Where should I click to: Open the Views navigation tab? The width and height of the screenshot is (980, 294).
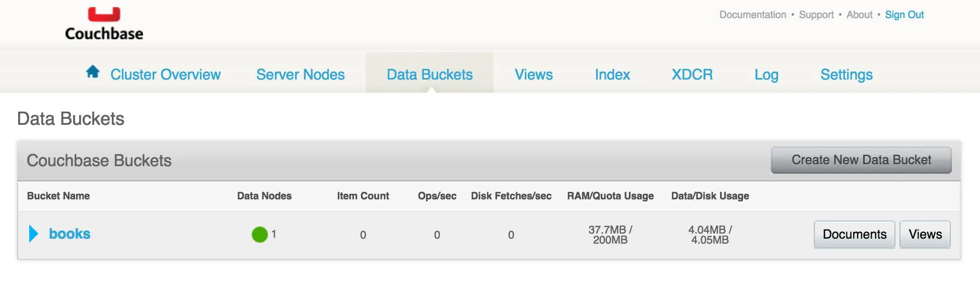534,75
